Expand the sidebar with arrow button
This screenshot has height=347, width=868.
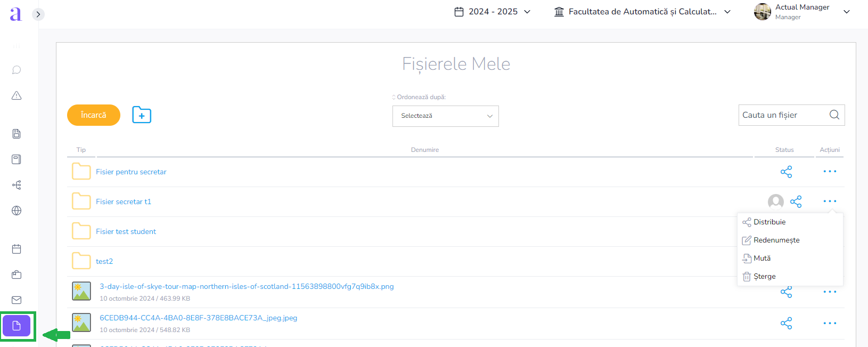pyautogui.click(x=38, y=14)
